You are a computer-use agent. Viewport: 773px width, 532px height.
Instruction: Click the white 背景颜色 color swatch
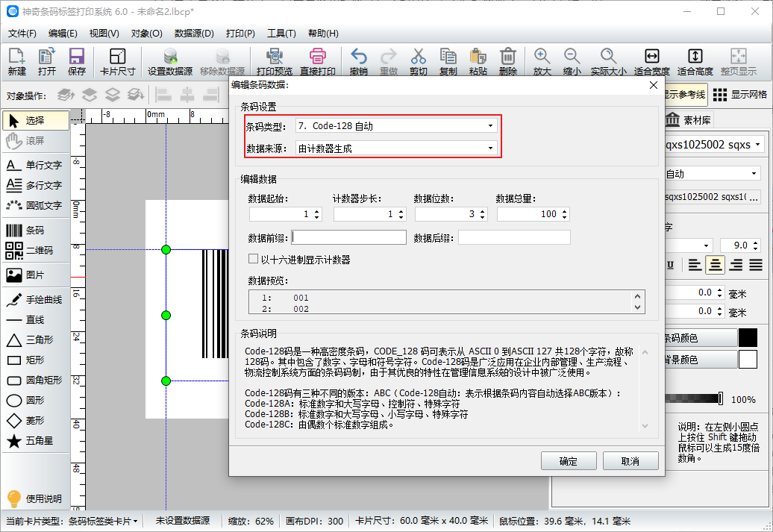[x=748, y=360]
